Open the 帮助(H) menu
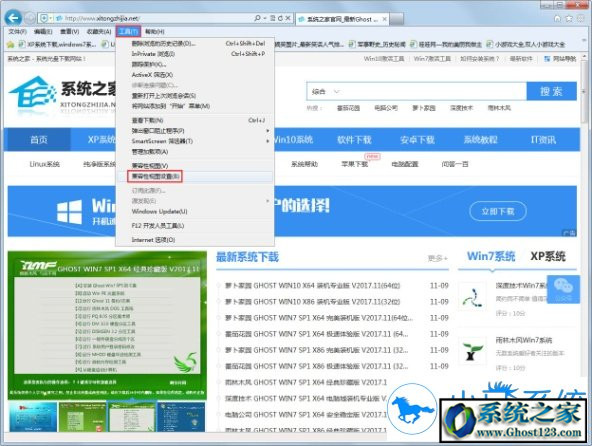592x446 pixels. click(155, 31)
